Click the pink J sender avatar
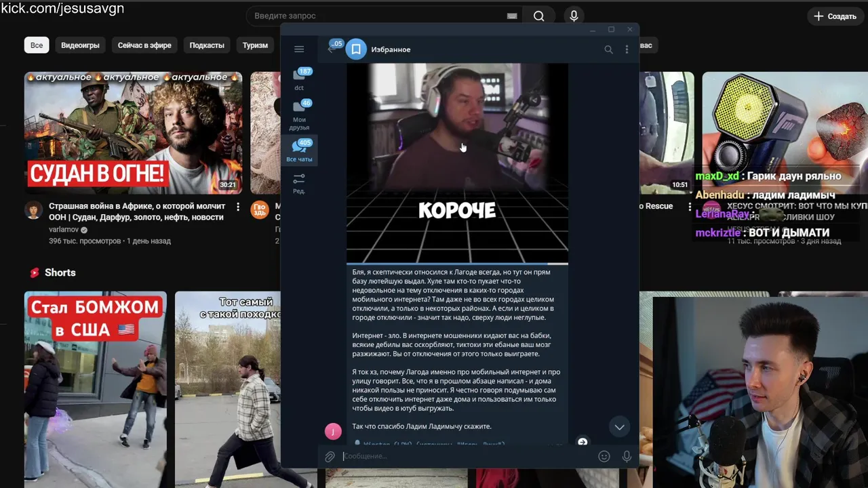This screenshot has height=488, width=868. [x=333, y=432]
